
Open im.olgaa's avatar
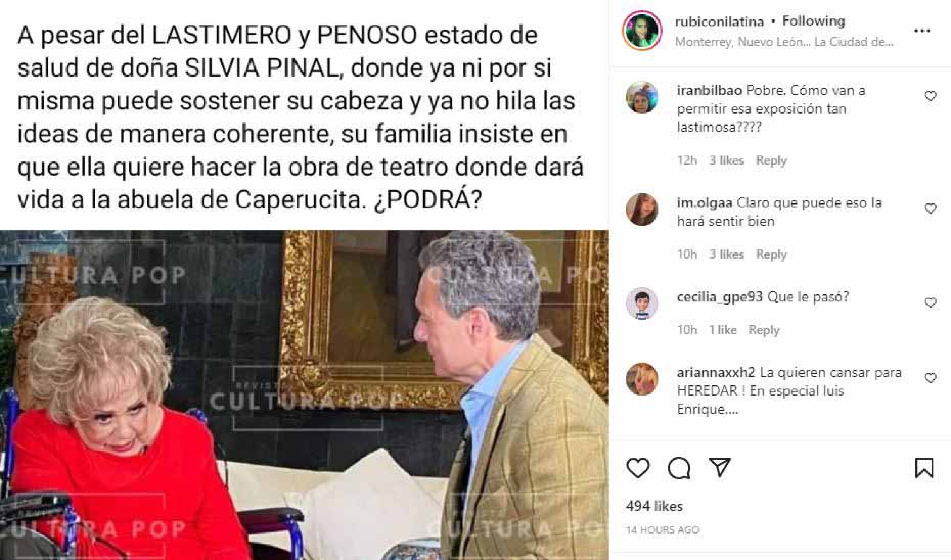point(642,209)
